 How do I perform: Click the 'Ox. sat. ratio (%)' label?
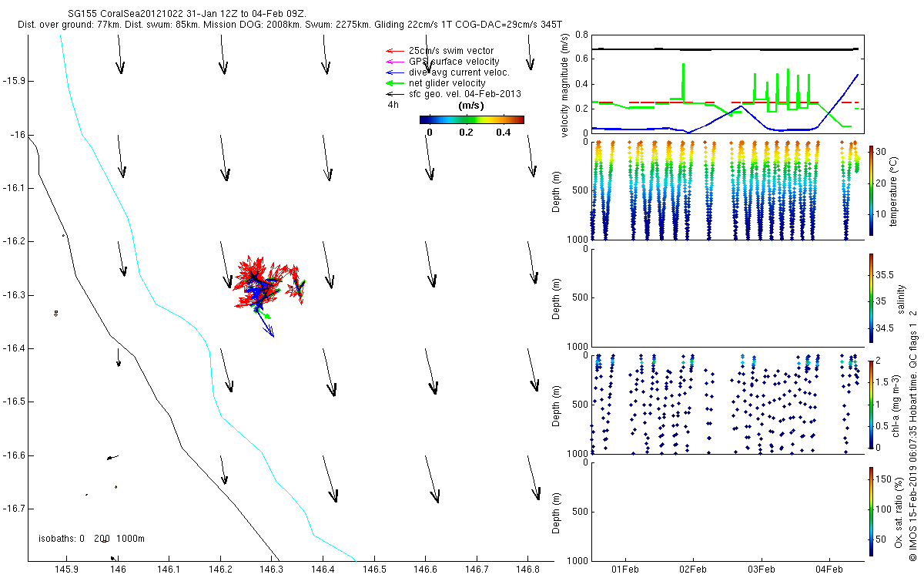899,512
